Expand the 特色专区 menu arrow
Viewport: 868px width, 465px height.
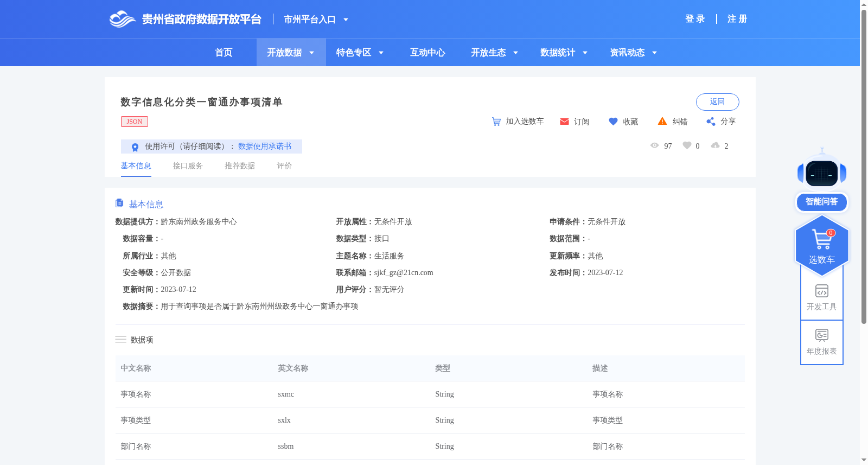381,53
